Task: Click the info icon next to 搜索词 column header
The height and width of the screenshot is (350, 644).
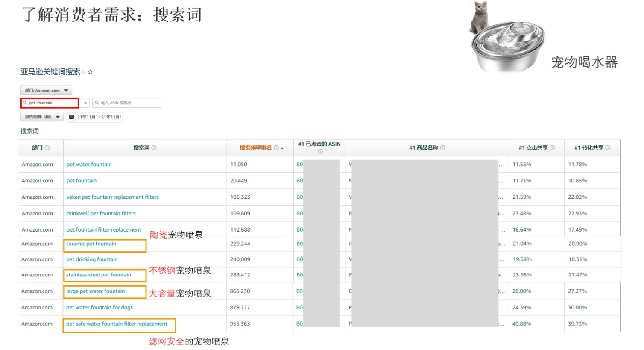Action: point(154,147)
